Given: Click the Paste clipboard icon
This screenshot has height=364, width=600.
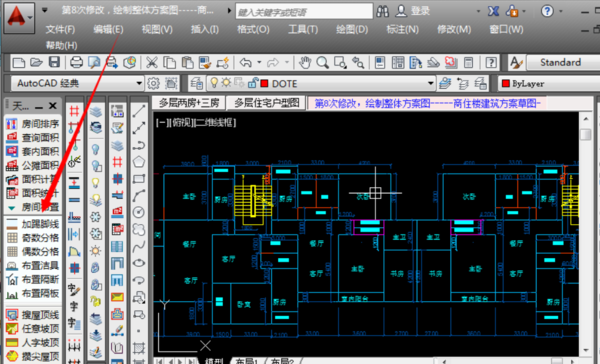Looking at the screenshot, I should pos(187,62).
